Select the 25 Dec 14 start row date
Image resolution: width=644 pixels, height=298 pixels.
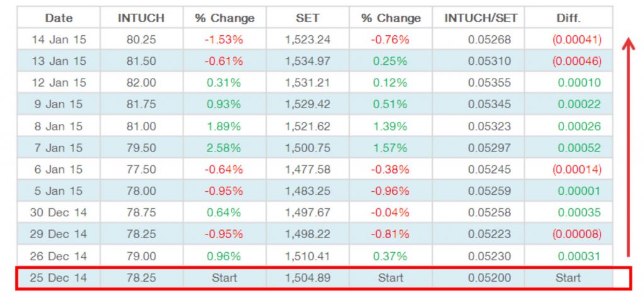coord(59,277)
